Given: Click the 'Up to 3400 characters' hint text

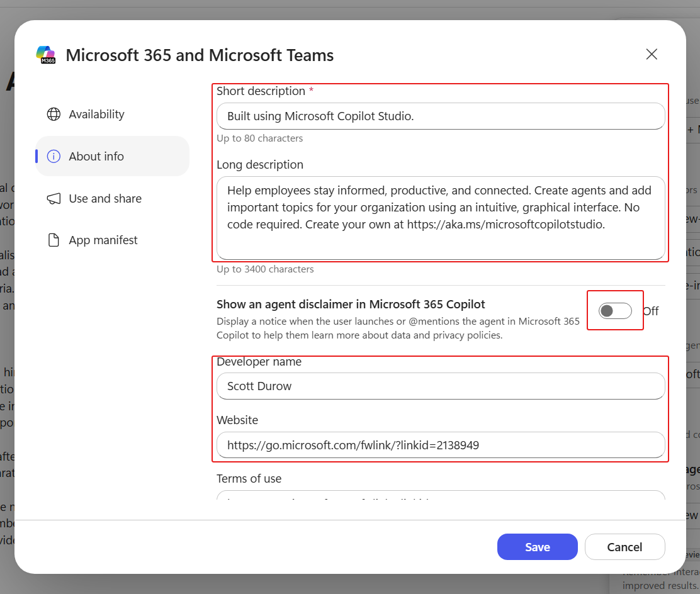Looking at the screenshot, I should coord(265,269).
